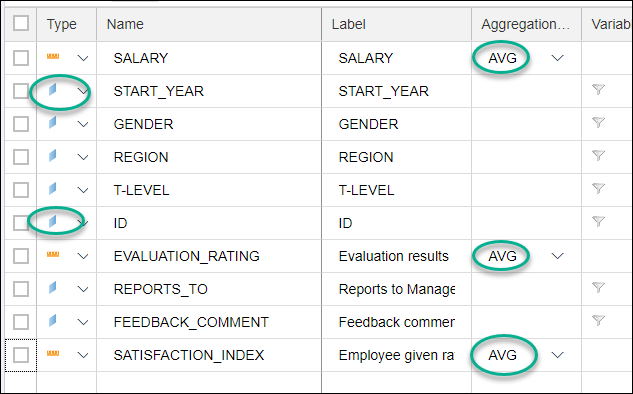The height and width of the screenshot is (394, 633).
Task: Click the filter funnel icon for FEEDBACK_COMMENT
Action: pos(598,321)
